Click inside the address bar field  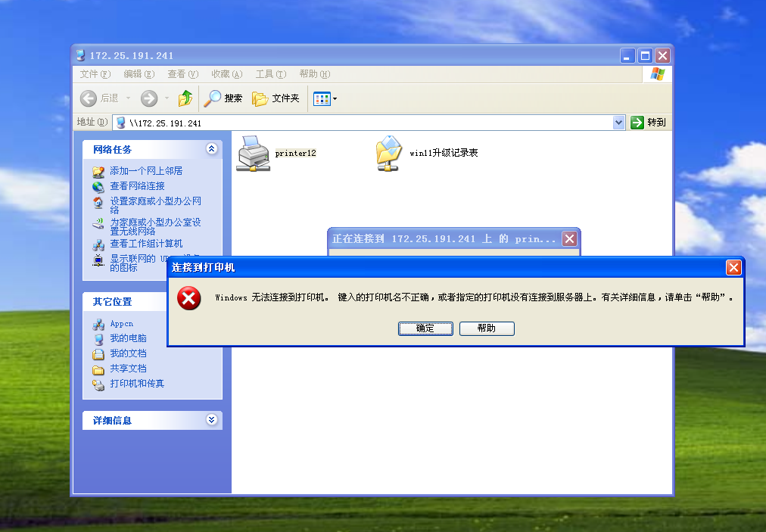pyautogui.click(x=303, y=122)
